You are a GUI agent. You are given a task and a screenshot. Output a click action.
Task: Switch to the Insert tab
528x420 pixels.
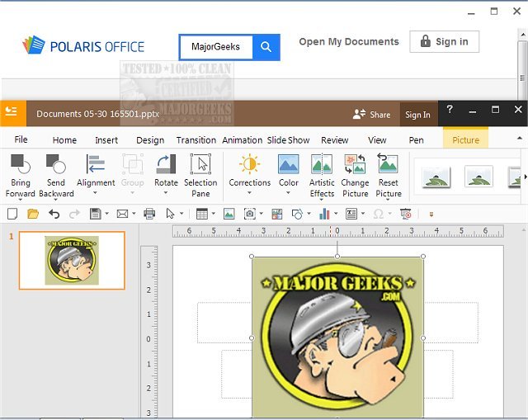pyautogui.click(x=106, y=140)
